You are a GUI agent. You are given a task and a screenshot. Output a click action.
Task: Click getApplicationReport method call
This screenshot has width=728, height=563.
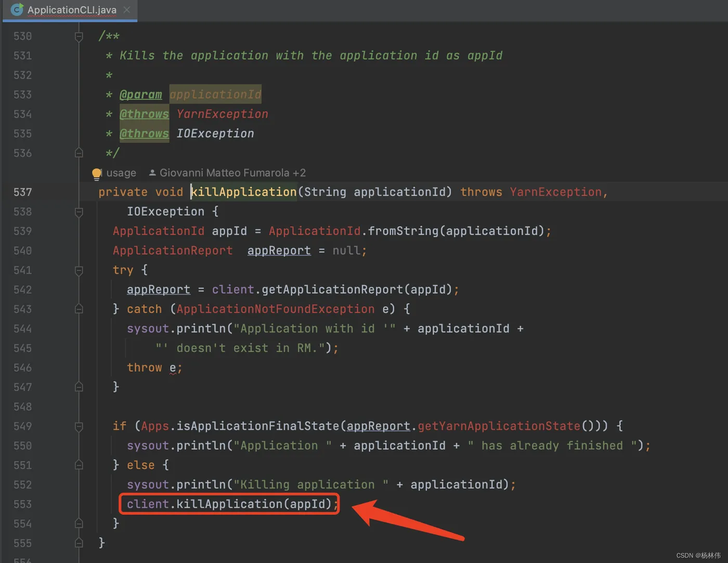click(x=332, y=290)
